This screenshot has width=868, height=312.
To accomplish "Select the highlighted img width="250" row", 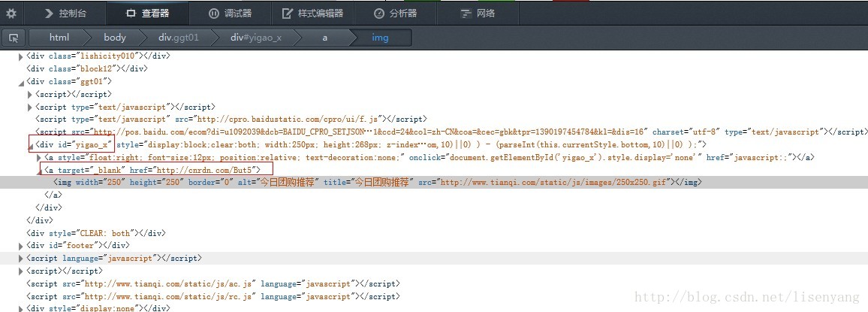I will coord(434,183).
